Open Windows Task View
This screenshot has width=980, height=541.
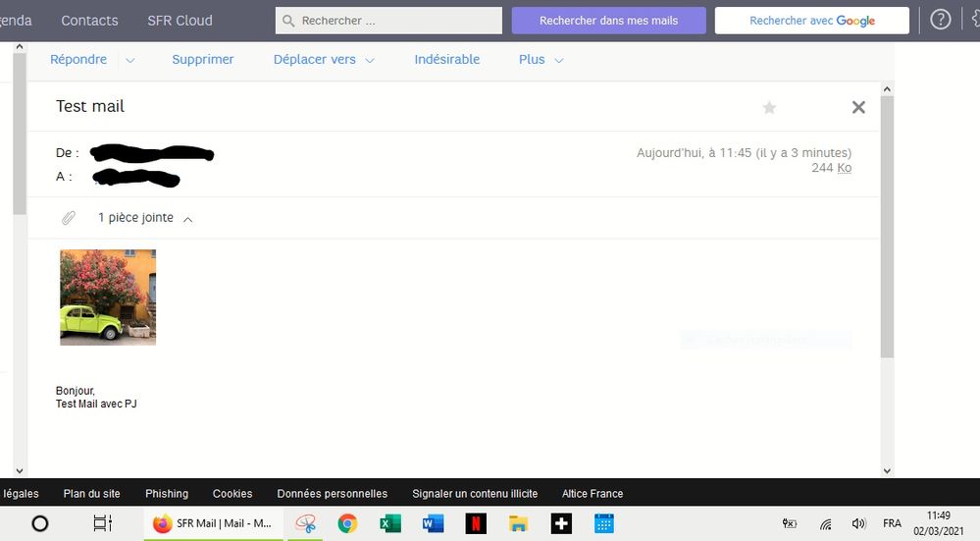(102, 523)
